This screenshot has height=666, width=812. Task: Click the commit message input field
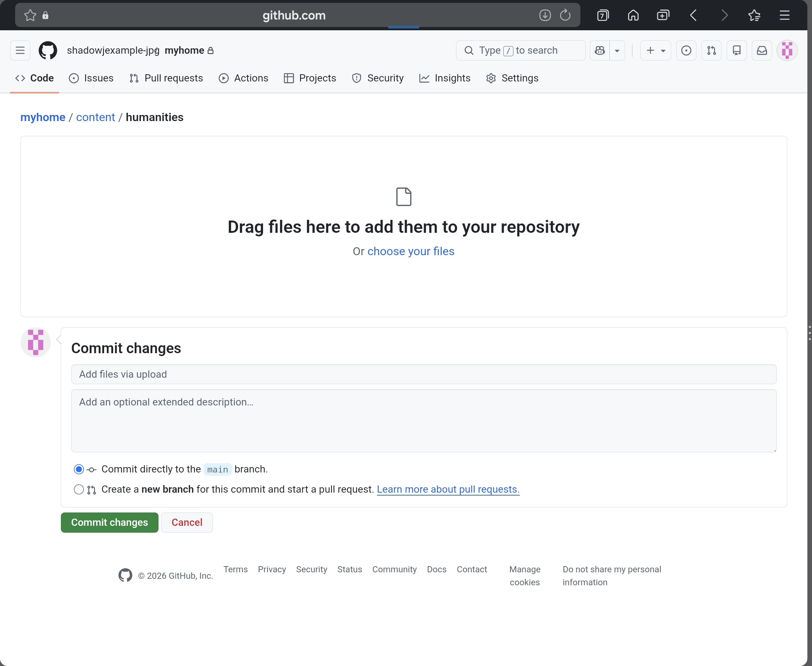(x=424, y=374)
